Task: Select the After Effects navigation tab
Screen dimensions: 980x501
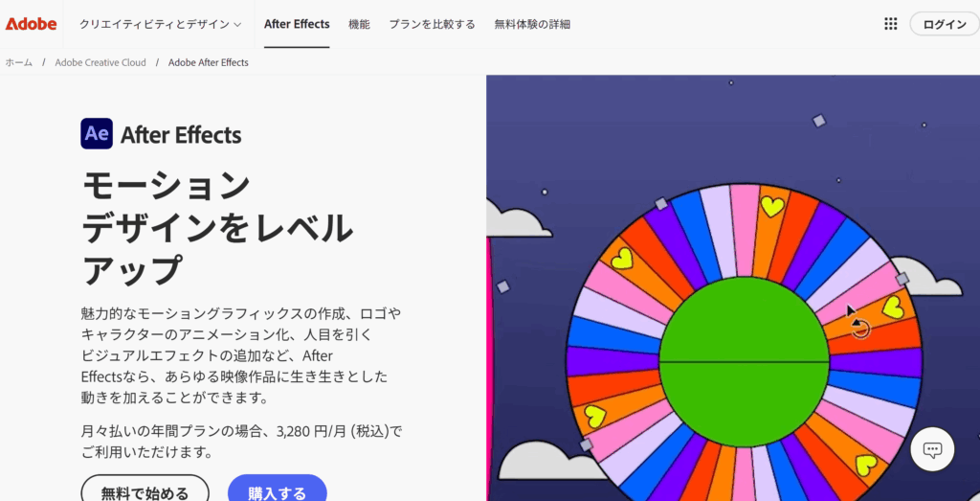Action: (297, 24)
